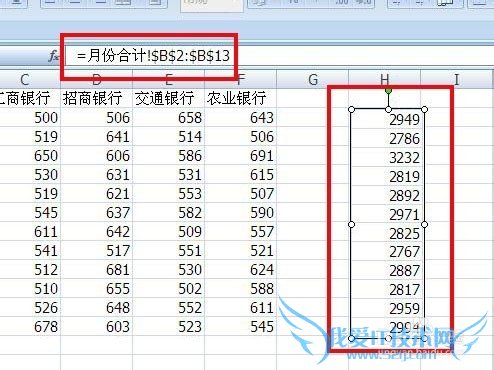Image resolution: width=494 pixels, height=370 pixels.
Task: Select cell with value 655
Action: coord(97,288)
